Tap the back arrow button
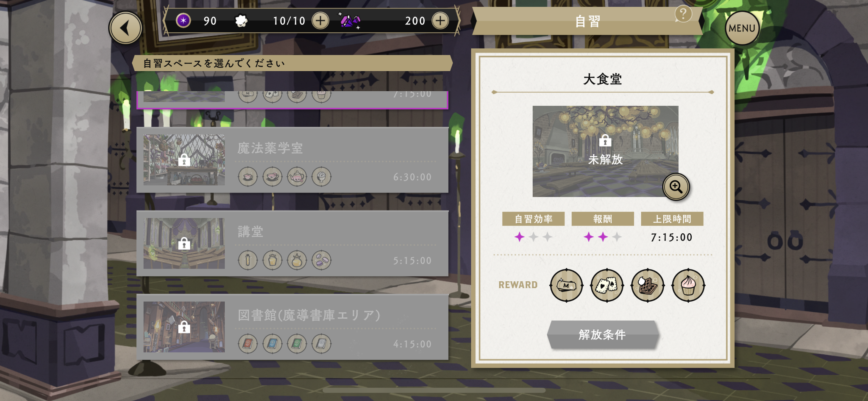Screen dimensions: 868x401 tap(125, 28)
